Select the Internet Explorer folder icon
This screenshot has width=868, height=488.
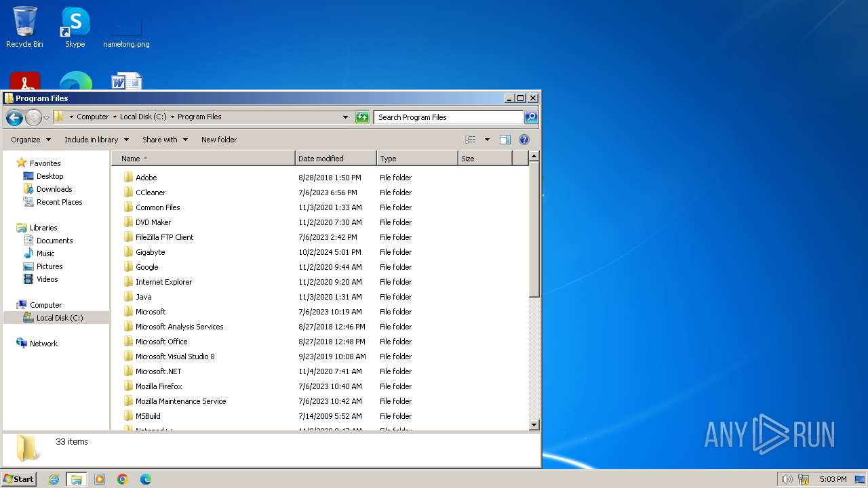coord(129,282)
